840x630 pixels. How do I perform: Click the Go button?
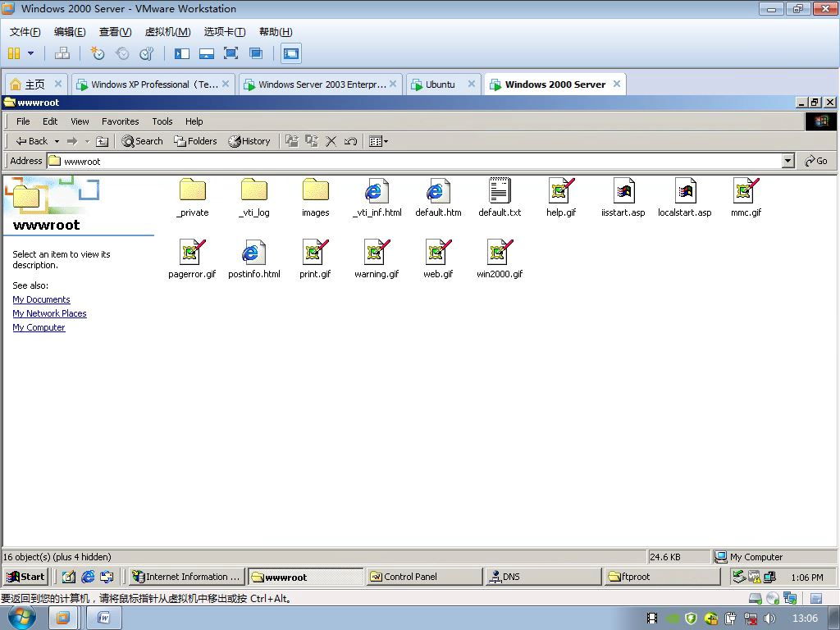(816, 161)
